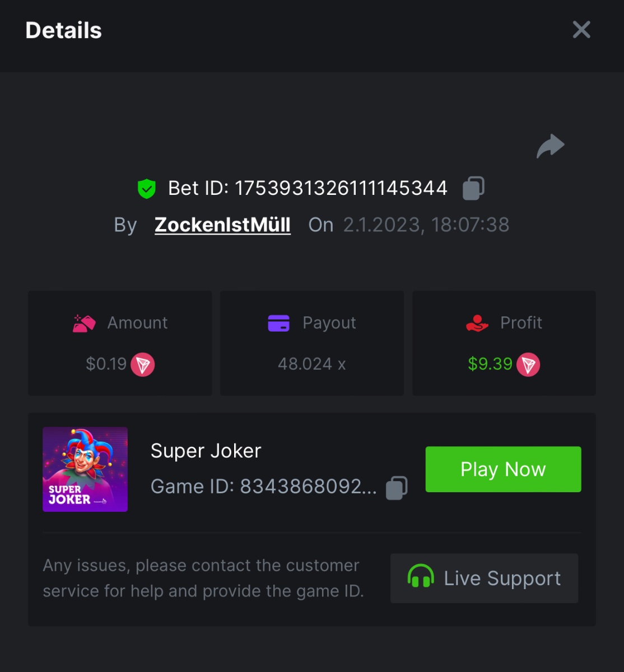
Task: Open the ZockenIstMüll user profile
Action: [222, 225]
